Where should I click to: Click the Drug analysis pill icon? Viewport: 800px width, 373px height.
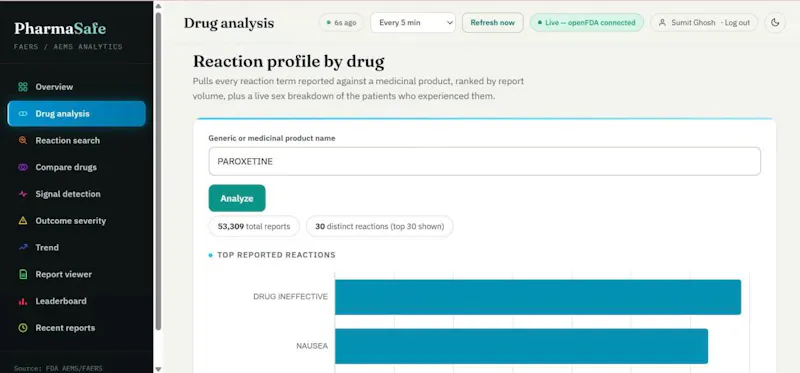(x=22, y=114)
